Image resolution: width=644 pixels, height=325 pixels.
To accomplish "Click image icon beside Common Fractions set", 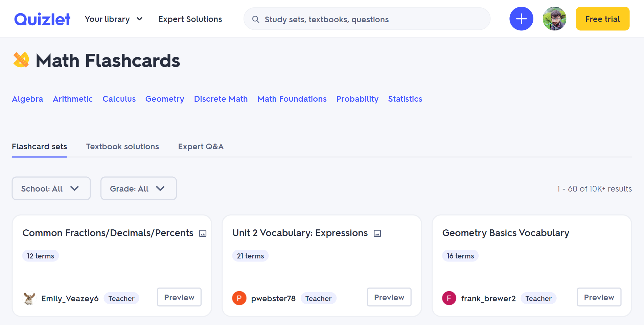I will coord(203,233).
